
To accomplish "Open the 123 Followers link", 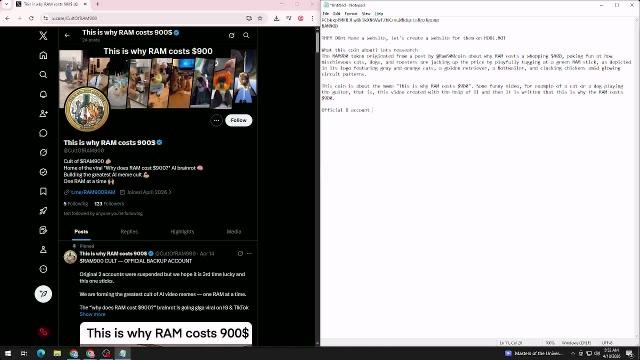I will [109, 204].
